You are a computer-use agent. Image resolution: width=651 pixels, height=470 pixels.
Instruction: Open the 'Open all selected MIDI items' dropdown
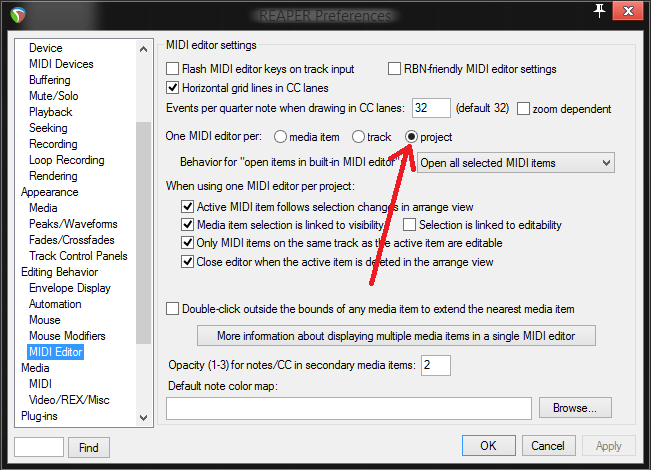pyautogui.click(x=516, y=163)
